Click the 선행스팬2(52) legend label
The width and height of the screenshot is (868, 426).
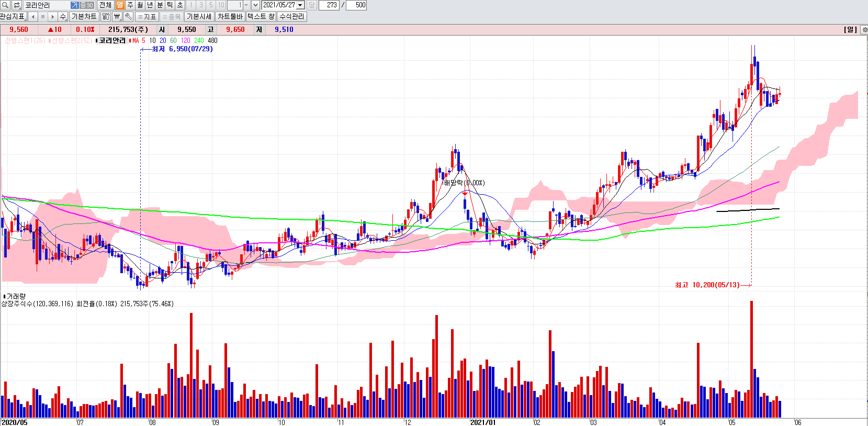pyautogui.click(x=71, y=40)
